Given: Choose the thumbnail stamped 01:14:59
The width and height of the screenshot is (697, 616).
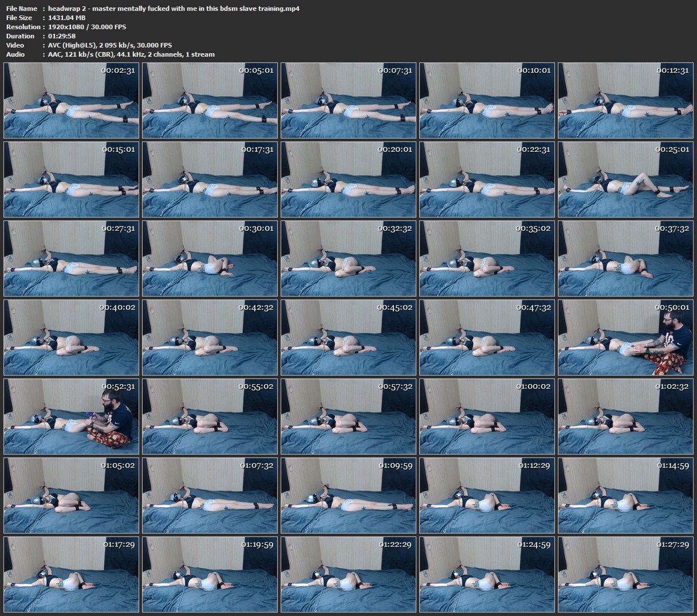Looking at the screenshot, I should pyautogui.click(x=626, y=495).
